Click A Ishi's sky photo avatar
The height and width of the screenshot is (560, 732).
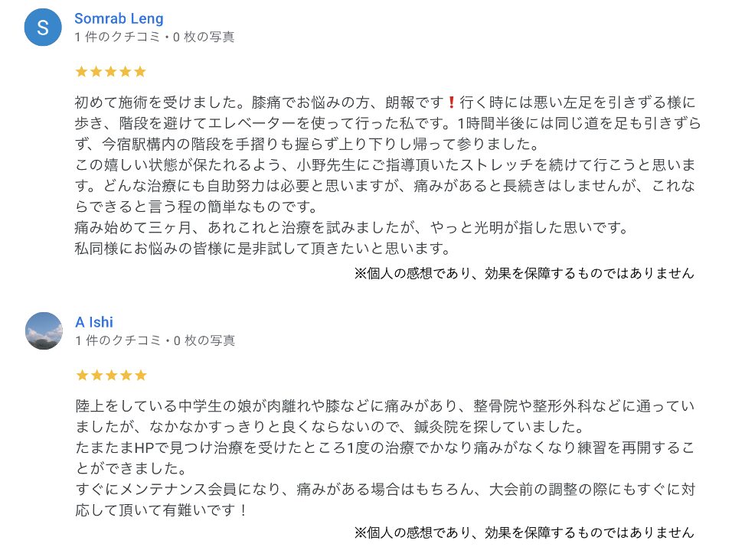[x=44, y=330]
